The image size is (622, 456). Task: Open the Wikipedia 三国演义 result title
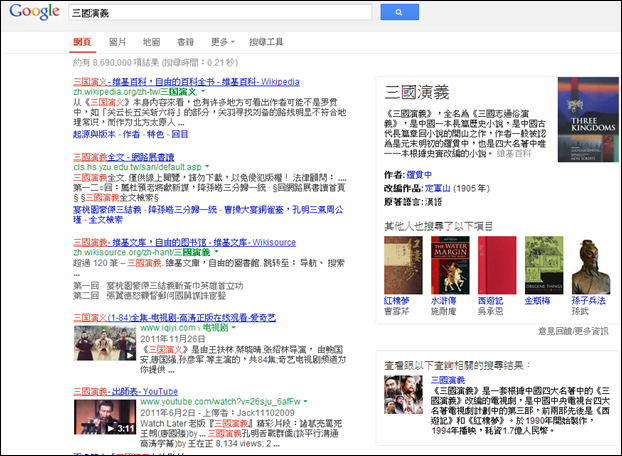(x=186, y=82)
